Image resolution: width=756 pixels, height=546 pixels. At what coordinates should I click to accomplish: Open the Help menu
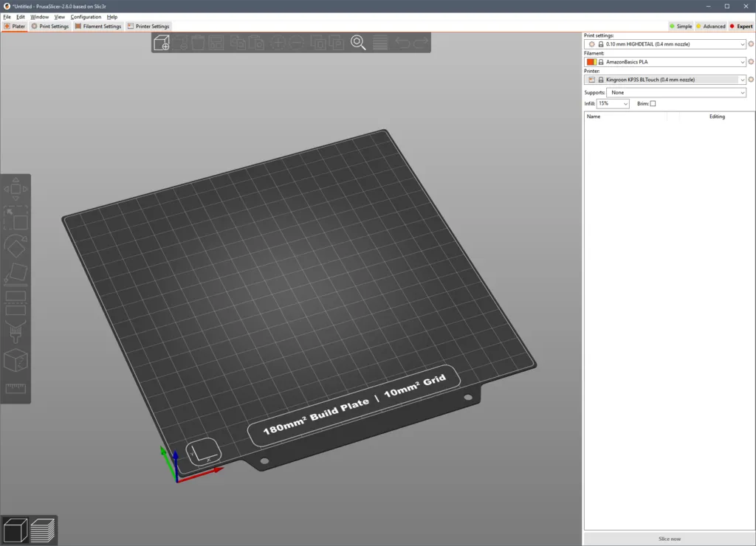tap(112, 17)
